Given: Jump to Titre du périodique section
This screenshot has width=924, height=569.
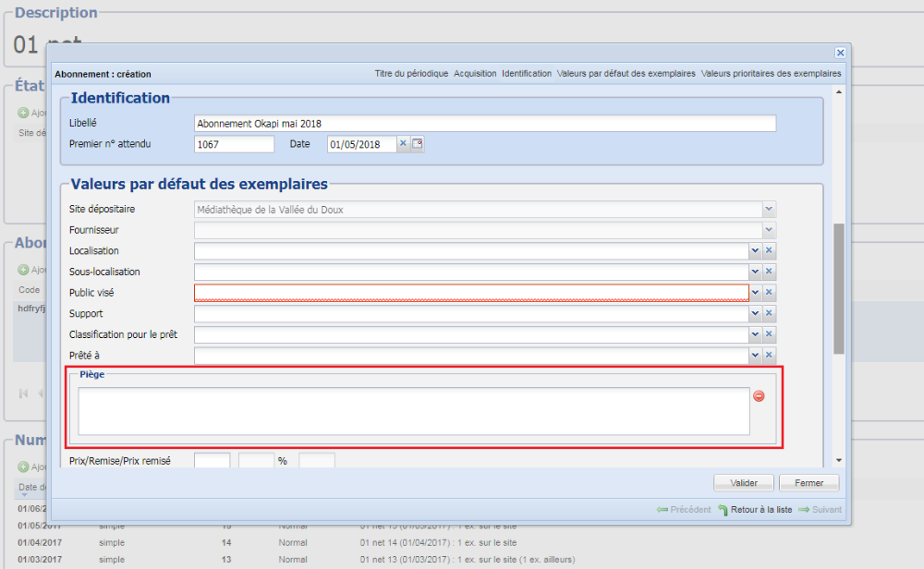Looking at the screenshot, I should 411,74.
